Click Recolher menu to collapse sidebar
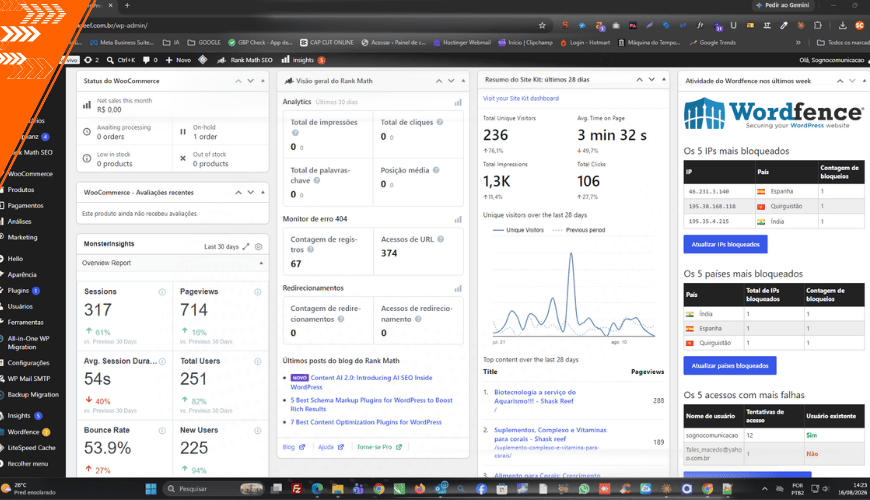The image size is (870, 500). (x=27, y=464)
